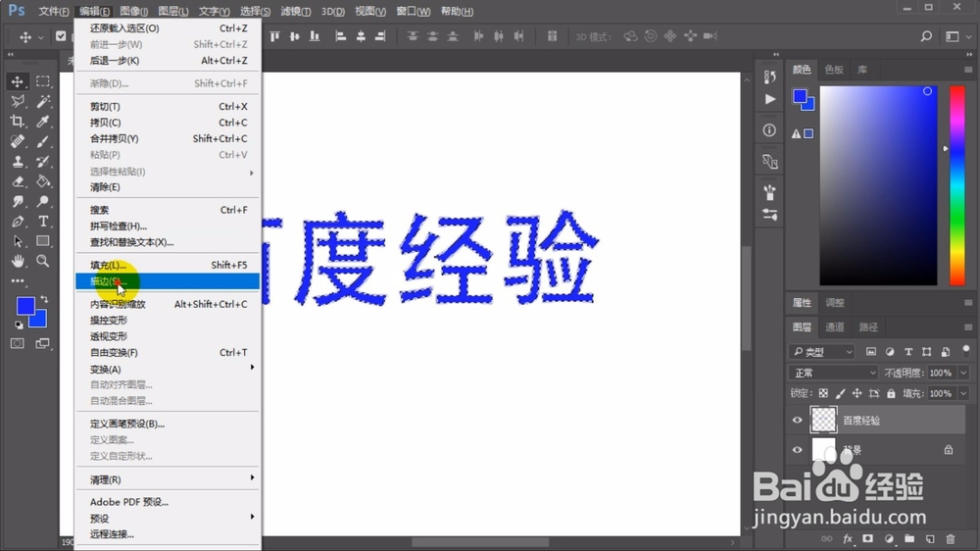Image resolution: width=980 pixels, height=551 pixels.
Task: Open the 填充 fill dropdown arrow
Action: [963, 393]
